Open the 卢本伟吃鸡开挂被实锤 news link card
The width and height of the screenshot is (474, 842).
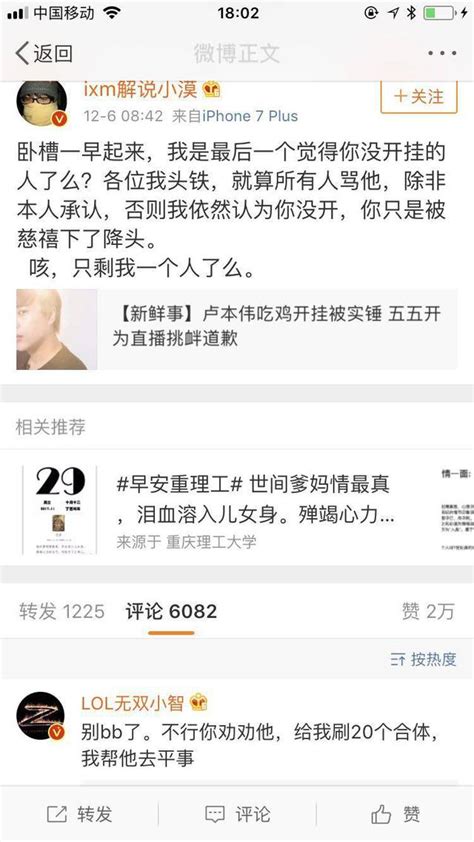236,330
